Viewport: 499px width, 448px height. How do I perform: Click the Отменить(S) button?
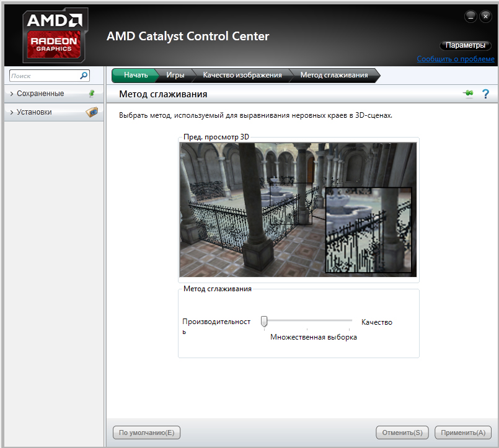tap(402, 433)
